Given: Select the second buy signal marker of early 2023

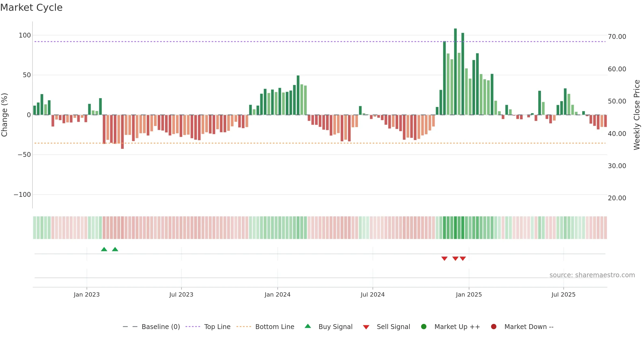Looking at the screenshot, I should coord(115,249).
